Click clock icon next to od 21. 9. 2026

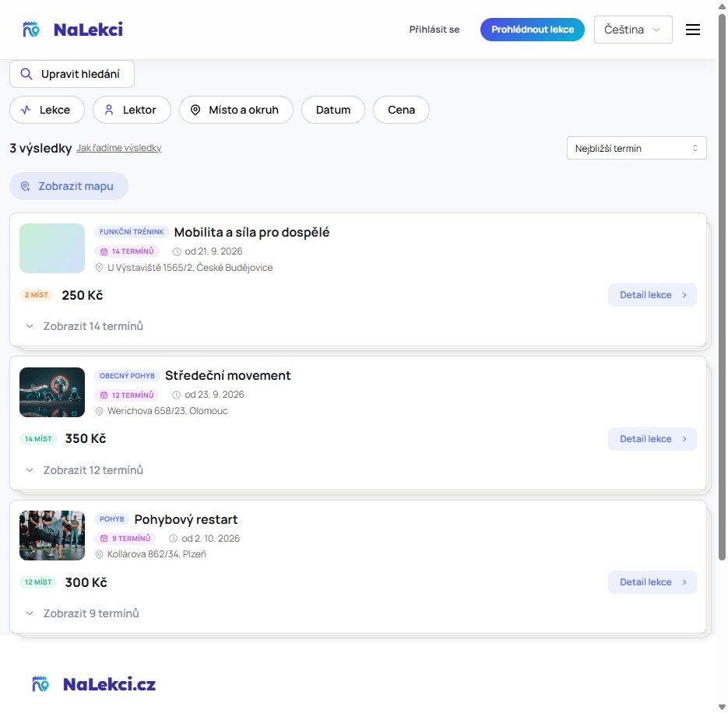(177, 251)
